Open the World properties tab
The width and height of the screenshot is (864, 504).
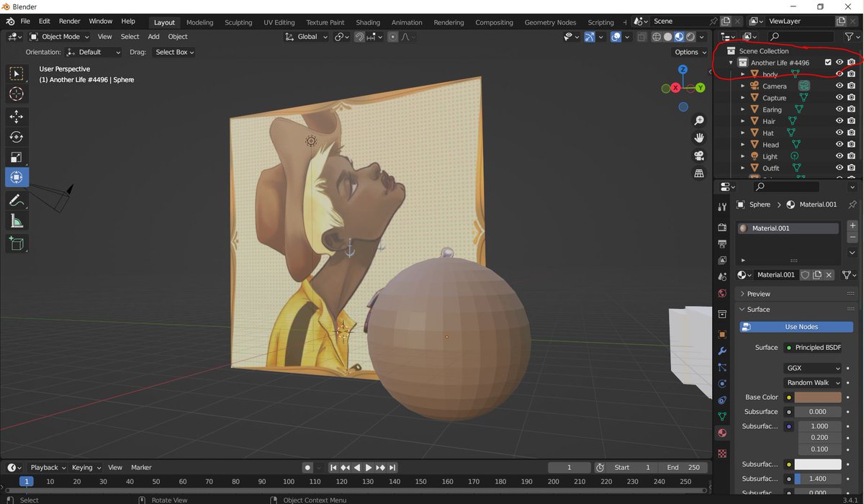click(722, 293)
